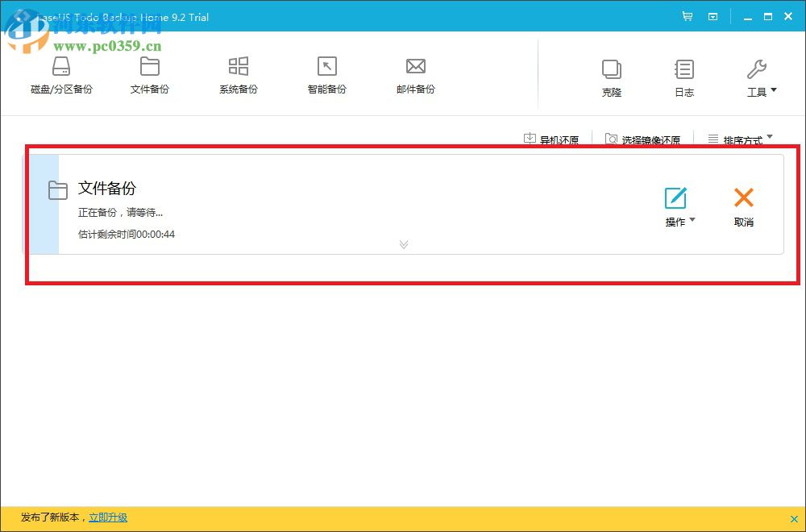The width and height of the screenshot is (806, 532).
Task: Open 文件备份 (File Backup) mode
Action: click(x=149, y=77)
